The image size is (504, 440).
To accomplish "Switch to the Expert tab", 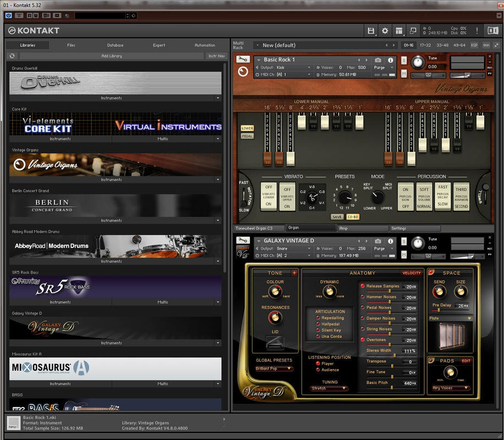I will 159,45.
